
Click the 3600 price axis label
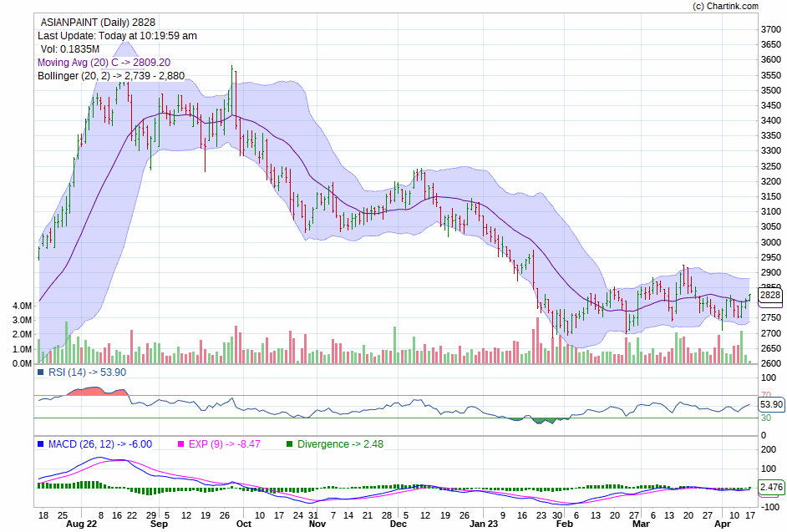click(771, 60)
